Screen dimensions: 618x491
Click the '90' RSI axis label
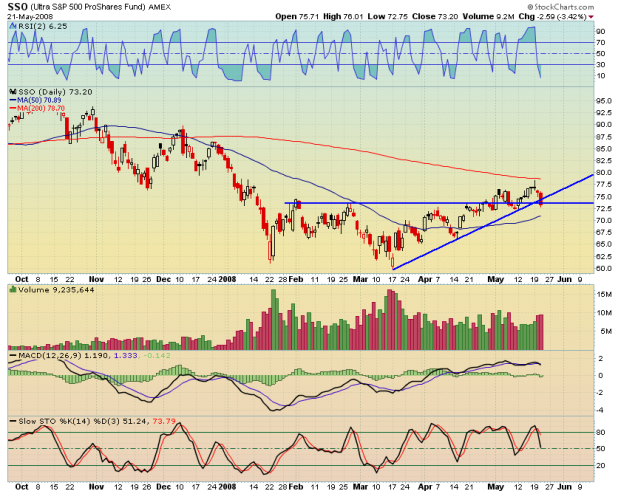pos(601,31)
